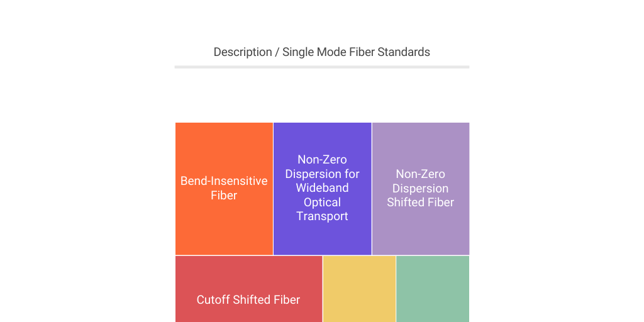Click the gray divider bar under the title
Viewport: 644px width, 322px height.
321,67
